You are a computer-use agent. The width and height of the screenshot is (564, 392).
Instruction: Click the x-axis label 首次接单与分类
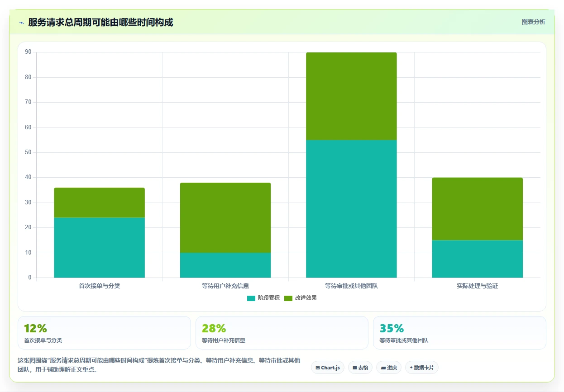pos(99,286)
